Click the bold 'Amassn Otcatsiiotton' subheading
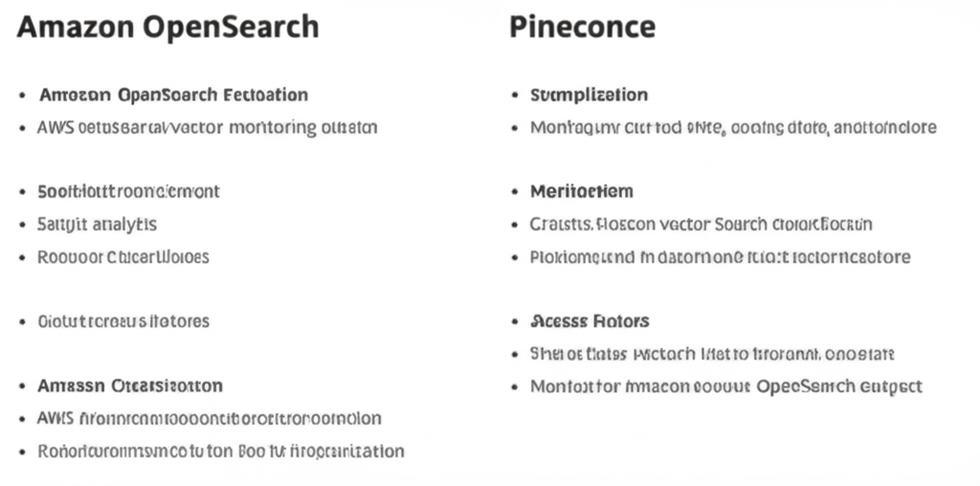This screenshot has width=980, height=486. 130,386
